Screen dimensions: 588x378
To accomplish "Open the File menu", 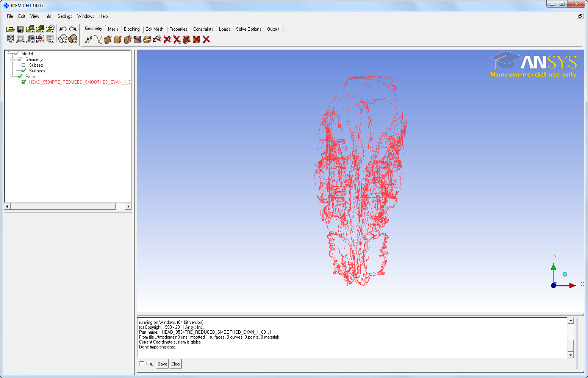I will tap(10, 16).
